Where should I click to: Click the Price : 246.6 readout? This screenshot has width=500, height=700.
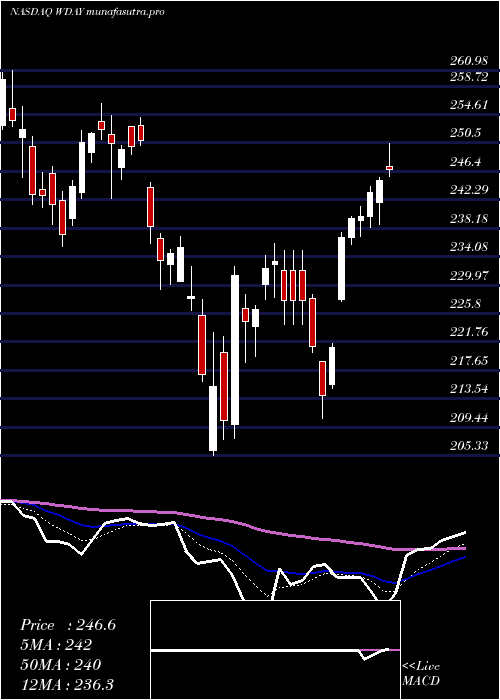68,625
